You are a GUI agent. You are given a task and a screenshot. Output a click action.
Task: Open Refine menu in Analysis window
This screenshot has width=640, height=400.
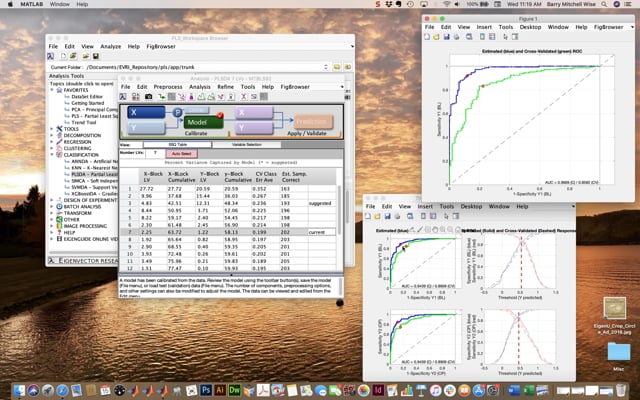tap(225, 87)
